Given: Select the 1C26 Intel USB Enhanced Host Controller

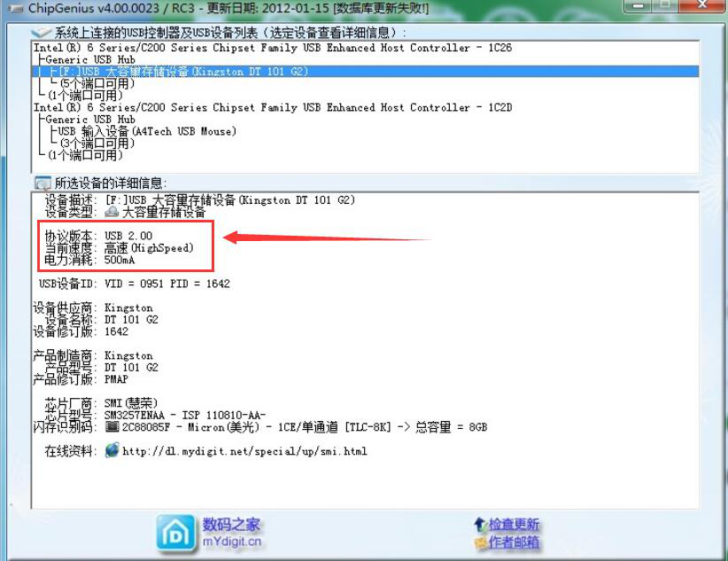Looking at the screenshot, I should [273, 47].
